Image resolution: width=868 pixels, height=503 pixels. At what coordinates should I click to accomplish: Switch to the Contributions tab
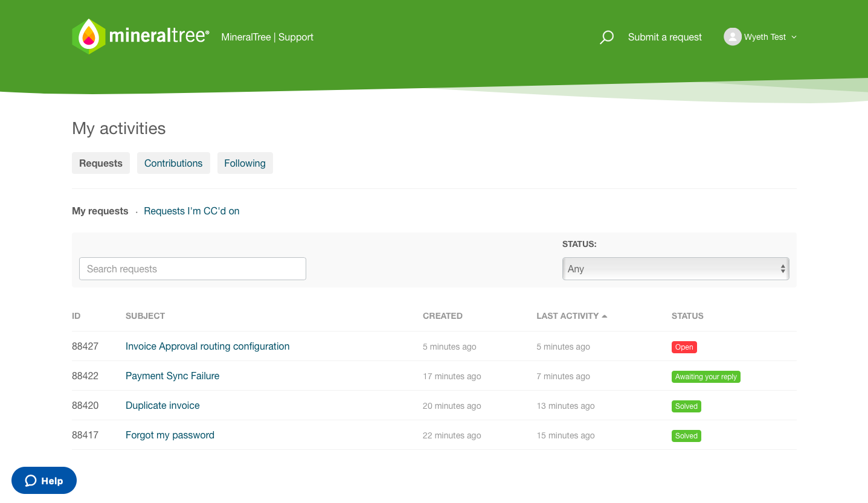point(173,162)
